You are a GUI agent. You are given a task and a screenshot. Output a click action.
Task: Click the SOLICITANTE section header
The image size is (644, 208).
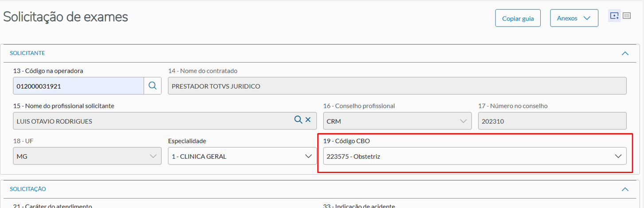(x=27, y=53)
